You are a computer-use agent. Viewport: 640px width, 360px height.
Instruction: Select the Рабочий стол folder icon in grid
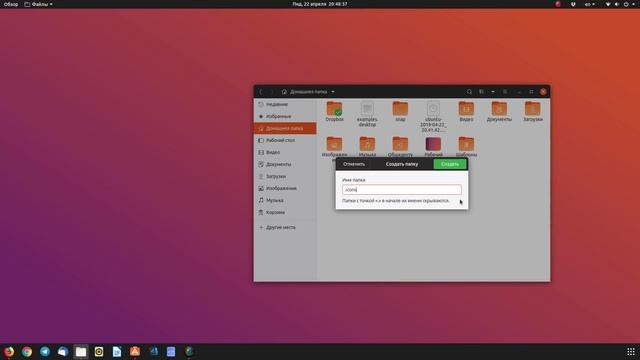point(433,144)
